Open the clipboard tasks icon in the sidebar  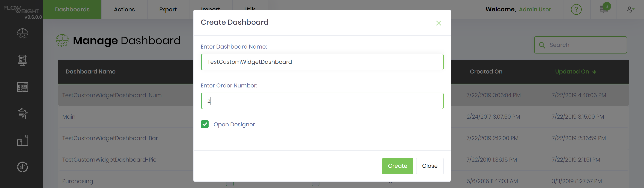click(x=22, y=114)
